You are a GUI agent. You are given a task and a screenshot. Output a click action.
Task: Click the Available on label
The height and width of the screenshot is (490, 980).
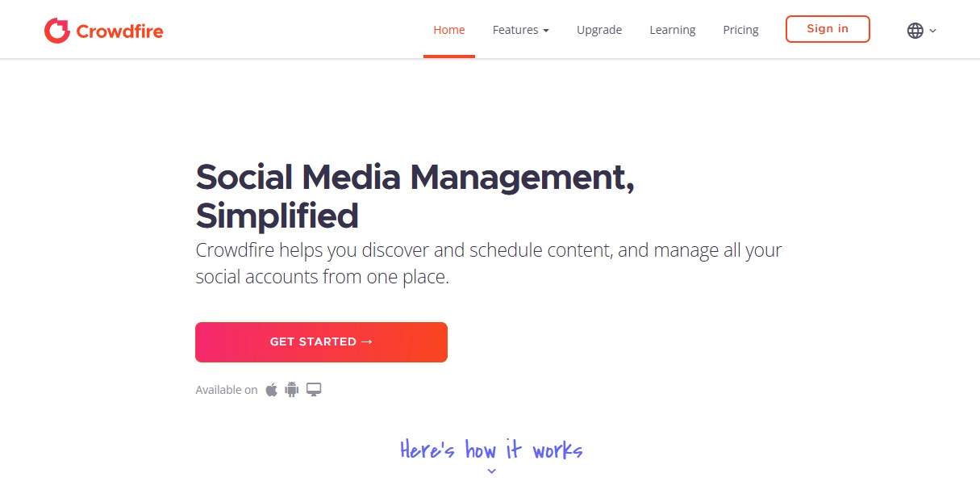coord(226,389)
